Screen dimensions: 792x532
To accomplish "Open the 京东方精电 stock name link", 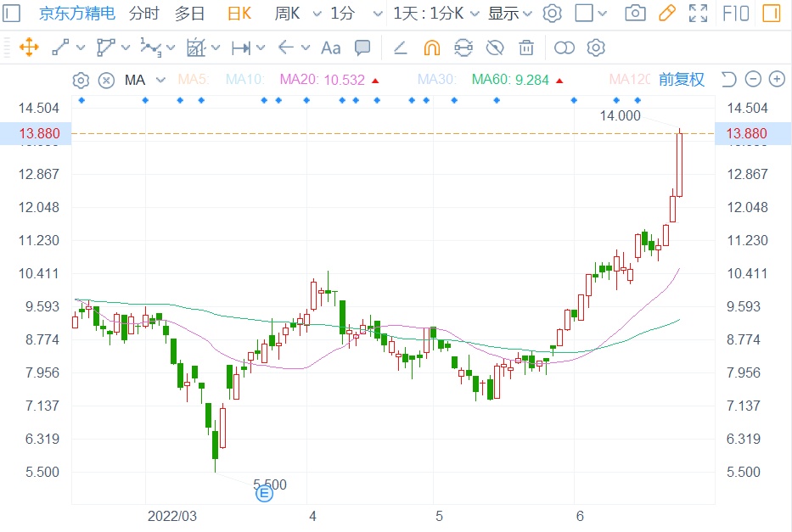I will coord(76,14).
